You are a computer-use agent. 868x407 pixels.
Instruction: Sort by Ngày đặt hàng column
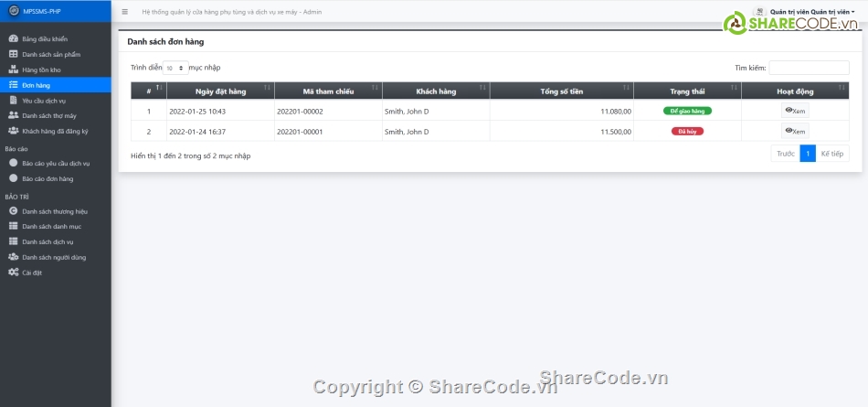tap(219, 91)
